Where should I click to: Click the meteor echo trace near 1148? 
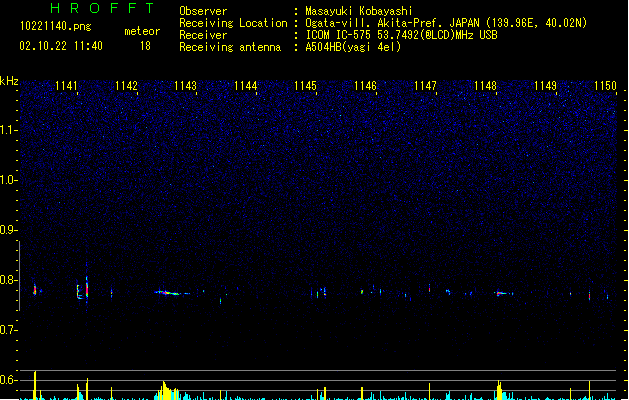503,293
